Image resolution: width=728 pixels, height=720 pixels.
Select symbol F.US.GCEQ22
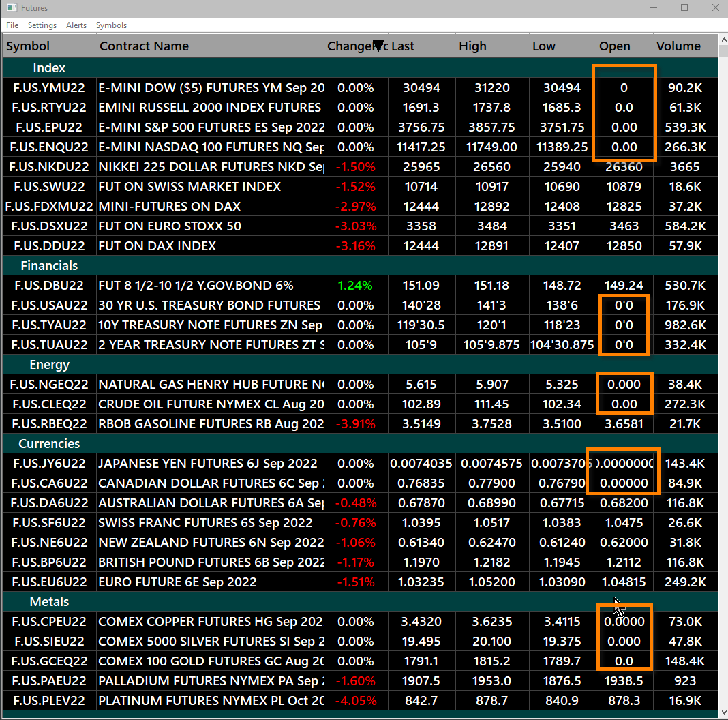[x=49, y=661]
